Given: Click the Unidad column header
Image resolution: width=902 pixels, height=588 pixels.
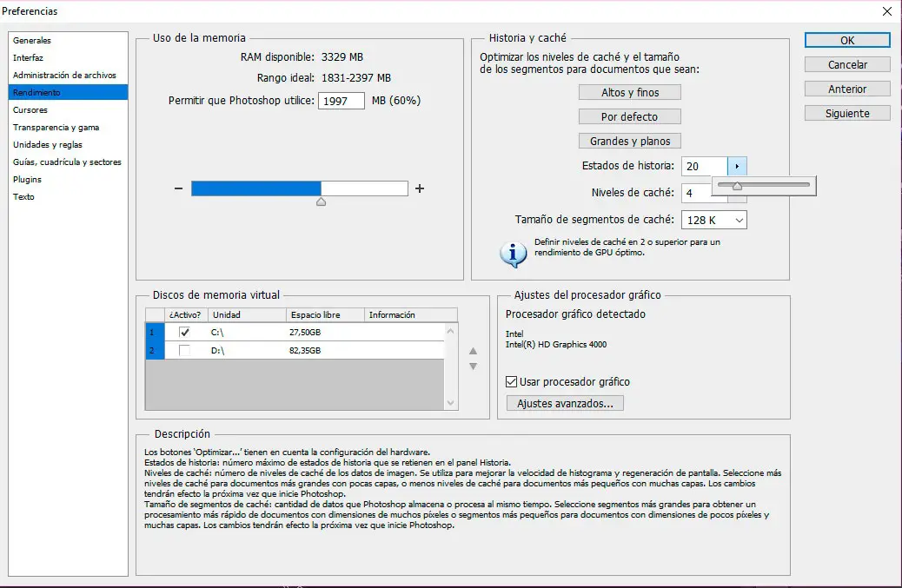Looking at the screenshot, I should [248, 315].
